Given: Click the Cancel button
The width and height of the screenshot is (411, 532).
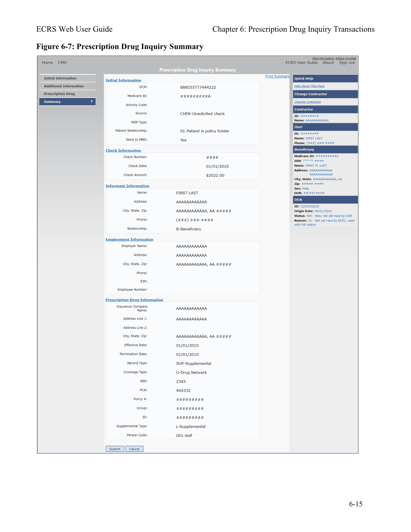Looking at the screenshot, I should click(x=134, y=449).
